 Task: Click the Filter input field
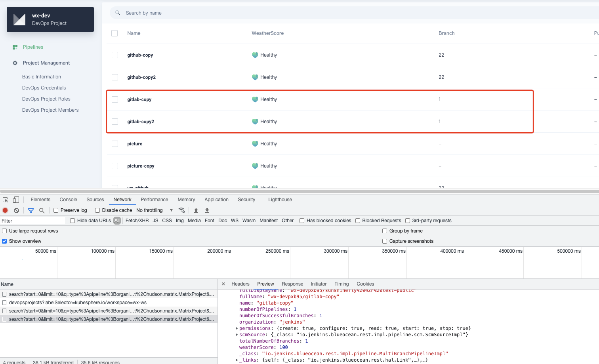[32, 221]
